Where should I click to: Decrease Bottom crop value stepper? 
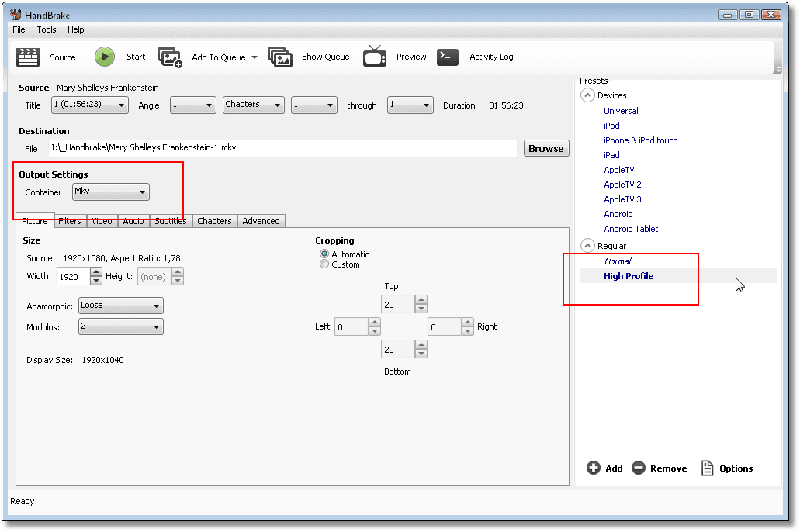[x=421, y=354]
